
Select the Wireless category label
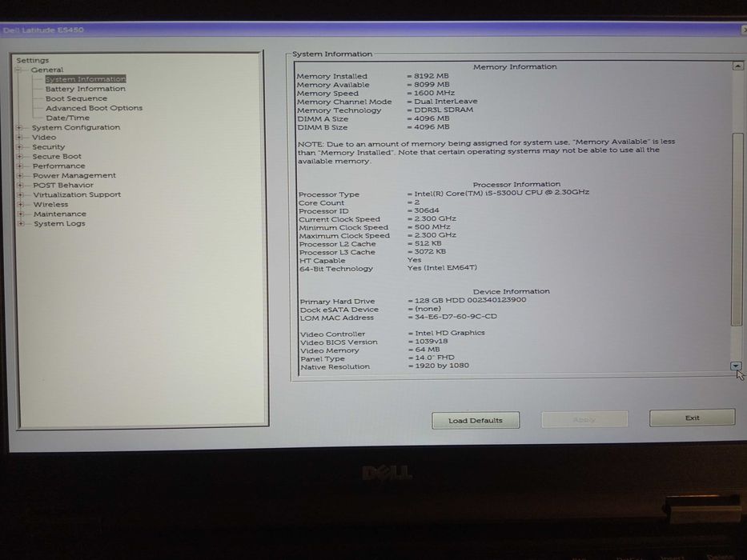point(50,204)
